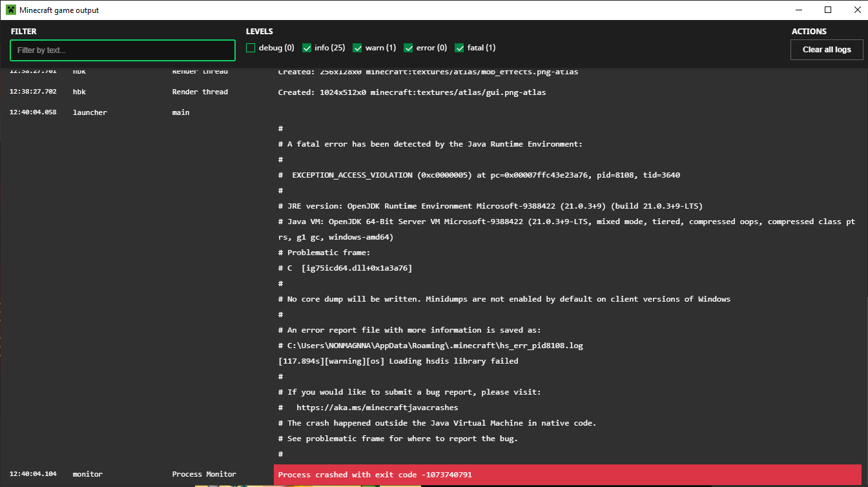Click the 12:40:04.104 monitor timestamp

33,474
